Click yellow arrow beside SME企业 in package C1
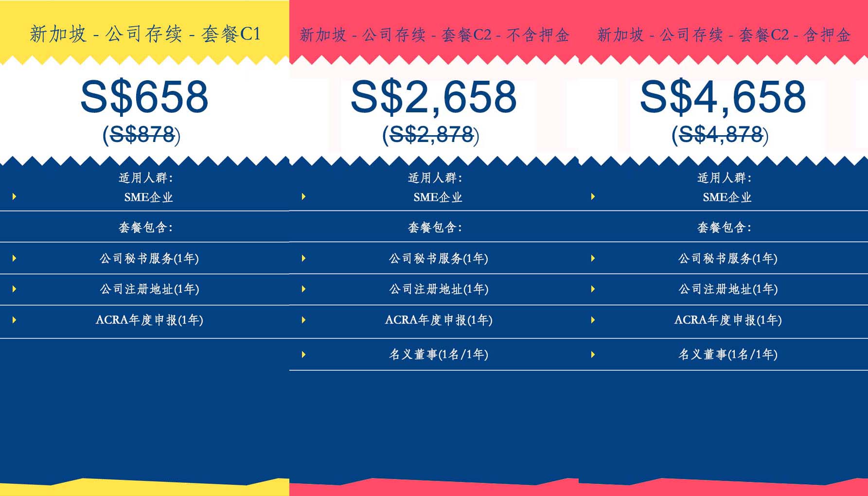868x496 pixels. point(14,196)
